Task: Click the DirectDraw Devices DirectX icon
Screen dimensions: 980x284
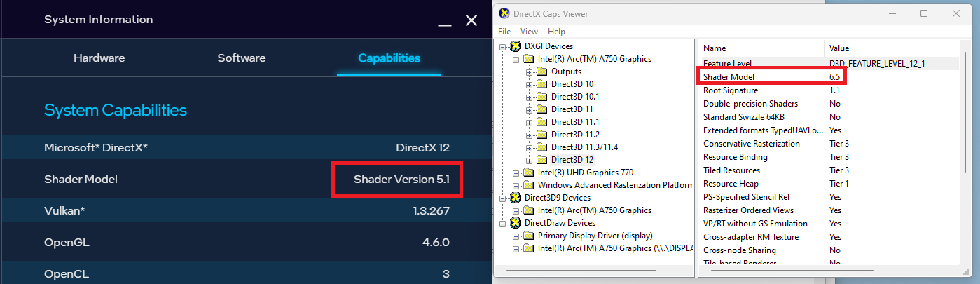Action: click(x=516, y=223)
